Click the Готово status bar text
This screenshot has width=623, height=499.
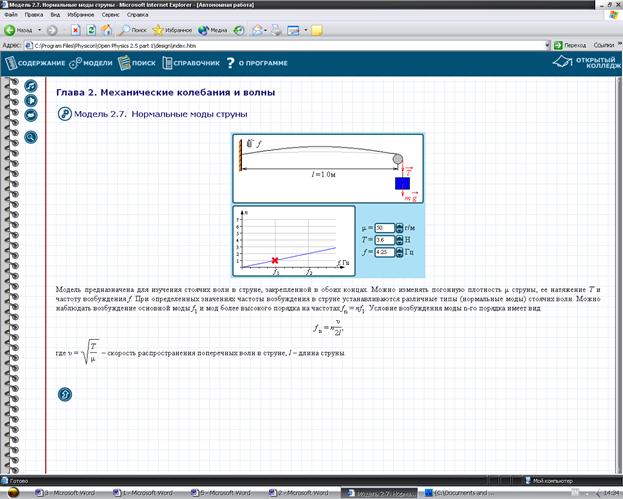[x=19, y=481]
